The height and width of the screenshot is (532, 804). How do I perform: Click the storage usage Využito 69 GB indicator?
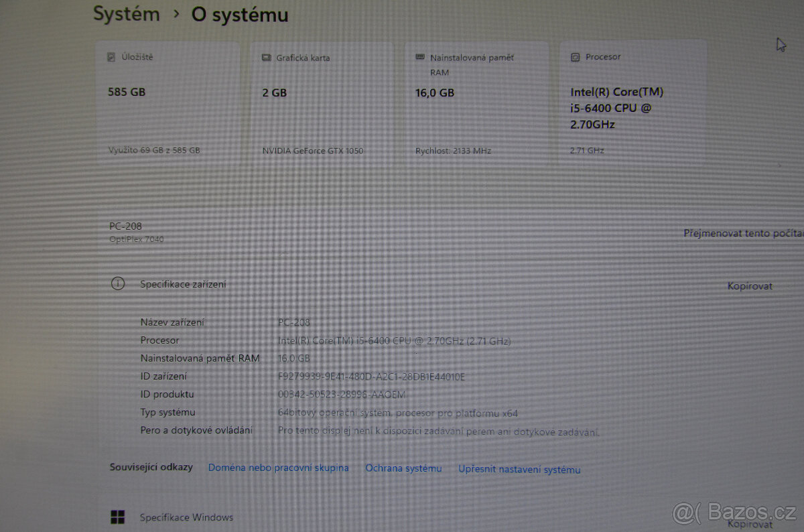(153, 150)
